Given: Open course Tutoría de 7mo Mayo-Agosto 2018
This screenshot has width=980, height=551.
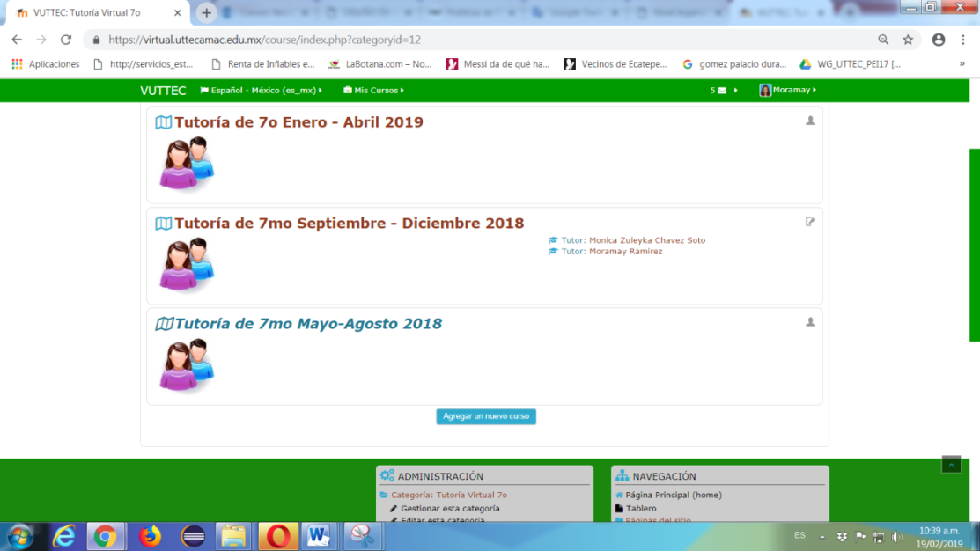Looking at the screenshot, I should click(307, 324).
